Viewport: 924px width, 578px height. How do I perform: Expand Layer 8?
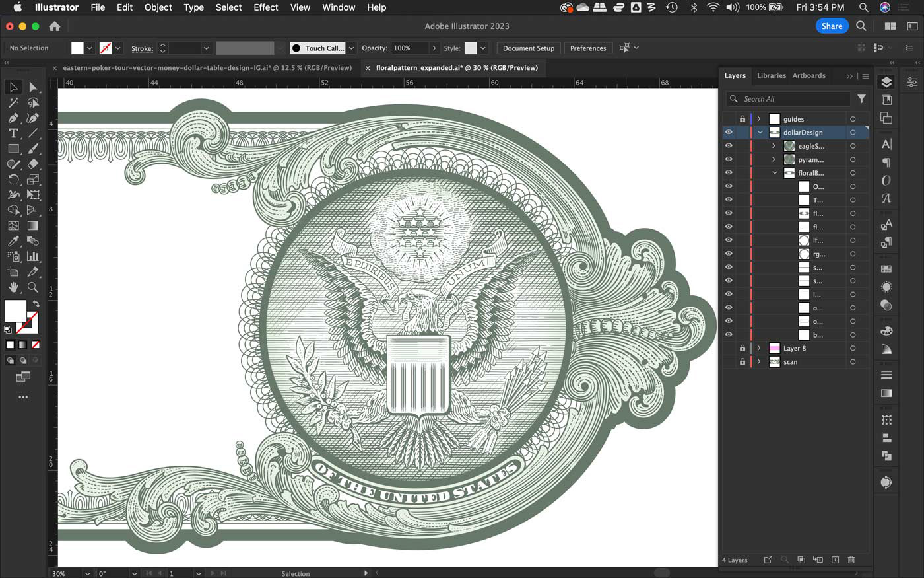click(759, 348)
